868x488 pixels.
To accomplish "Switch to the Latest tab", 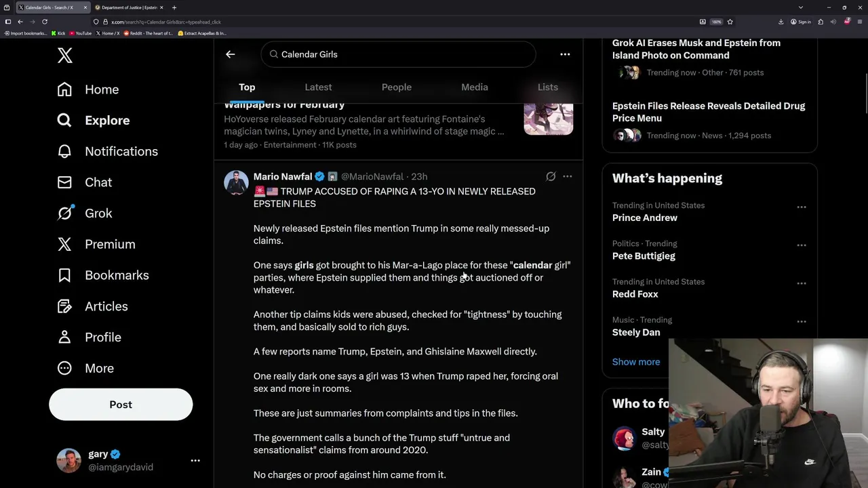I will [318, 87].
